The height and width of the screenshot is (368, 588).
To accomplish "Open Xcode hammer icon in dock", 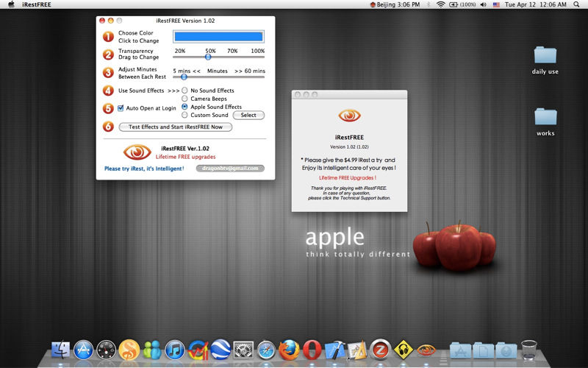I will [x=335, y=350].
